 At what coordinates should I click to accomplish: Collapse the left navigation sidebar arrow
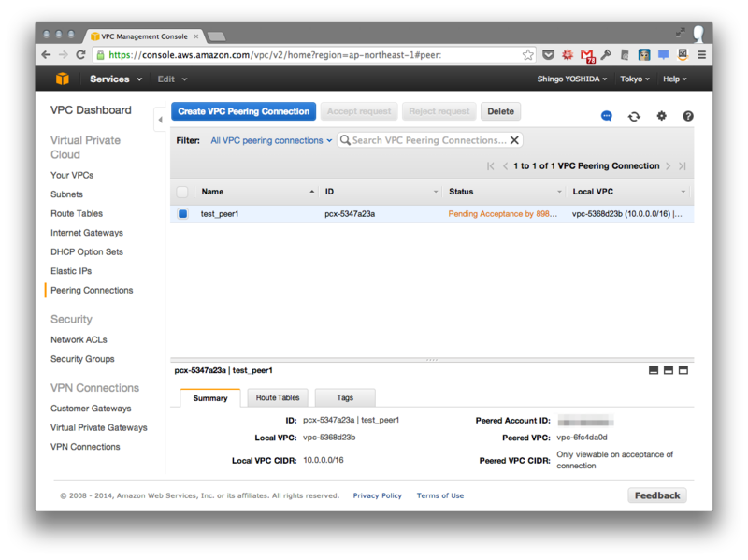(160, 120)
